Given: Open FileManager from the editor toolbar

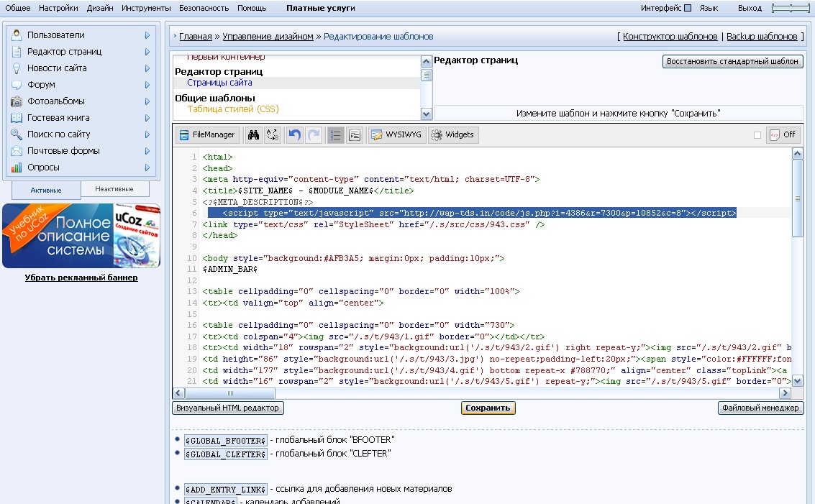Looking at the screenshot, I should [x=208, y=135].
